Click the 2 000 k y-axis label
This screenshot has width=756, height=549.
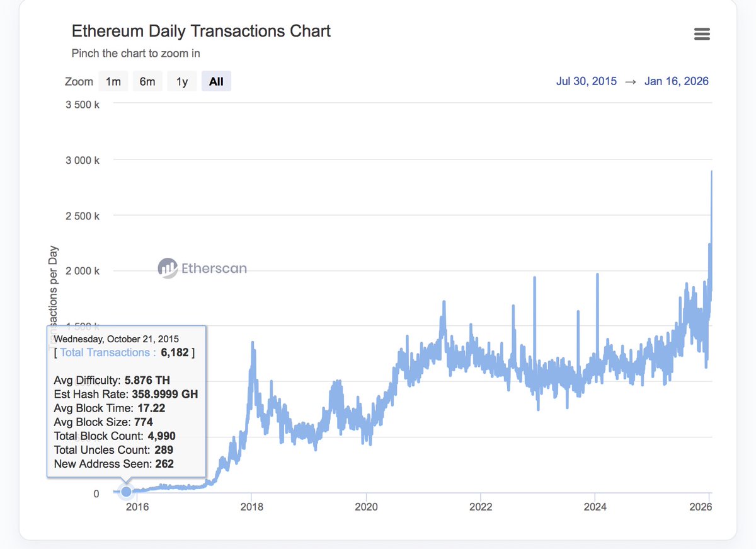click(83, 271)
